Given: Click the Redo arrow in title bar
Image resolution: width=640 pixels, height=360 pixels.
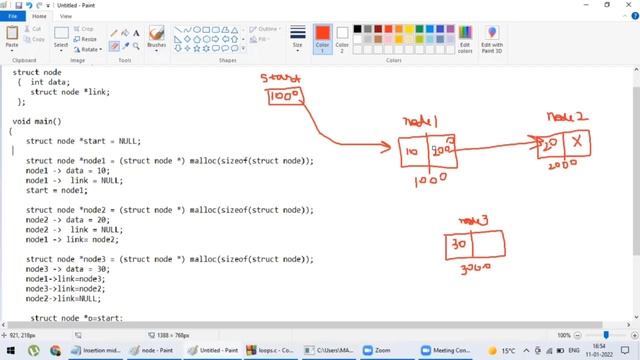Looking at the screenshot, I should click(x=39, y=5).
